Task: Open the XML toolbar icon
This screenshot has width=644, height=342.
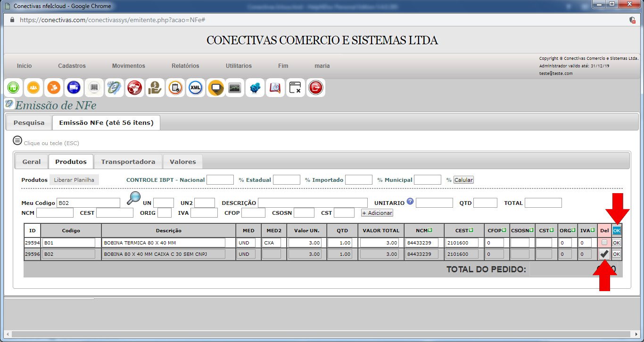Action: point(195,88)
